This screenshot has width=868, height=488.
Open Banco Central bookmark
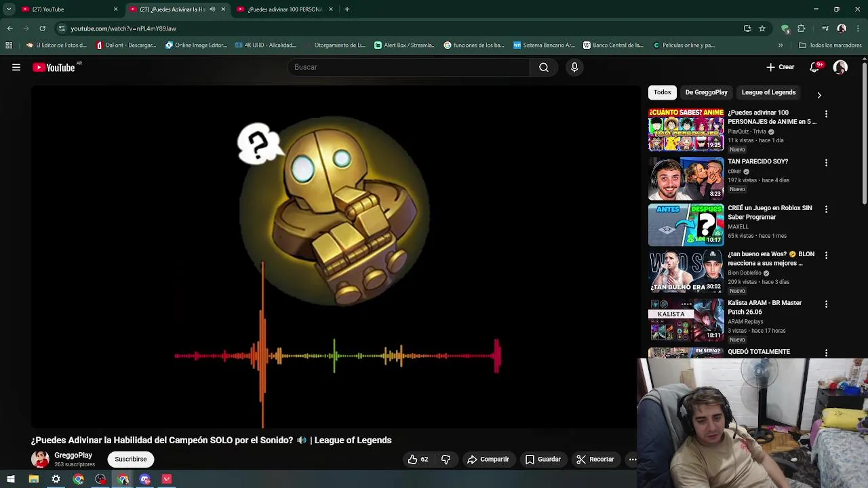click(x=613, y=45)
